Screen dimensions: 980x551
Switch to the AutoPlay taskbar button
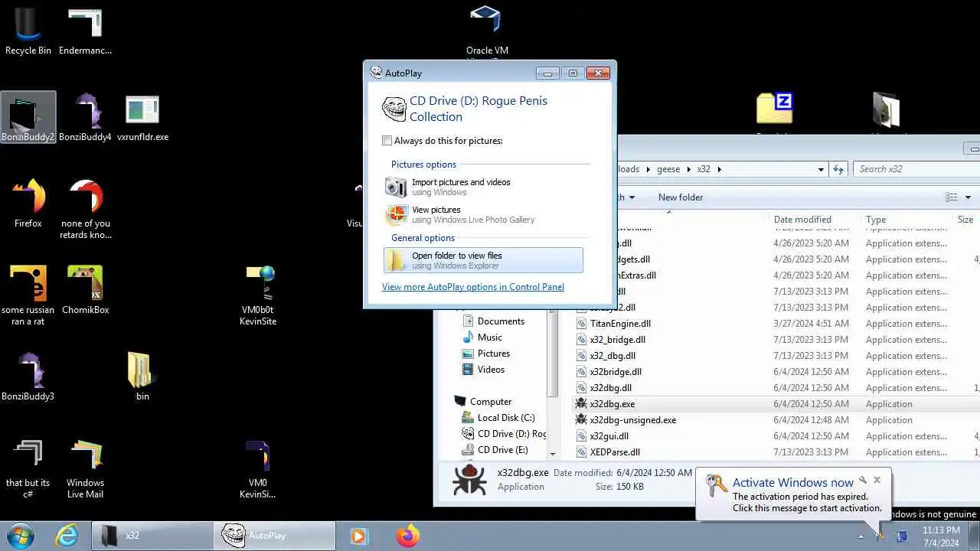click(275, 536)
